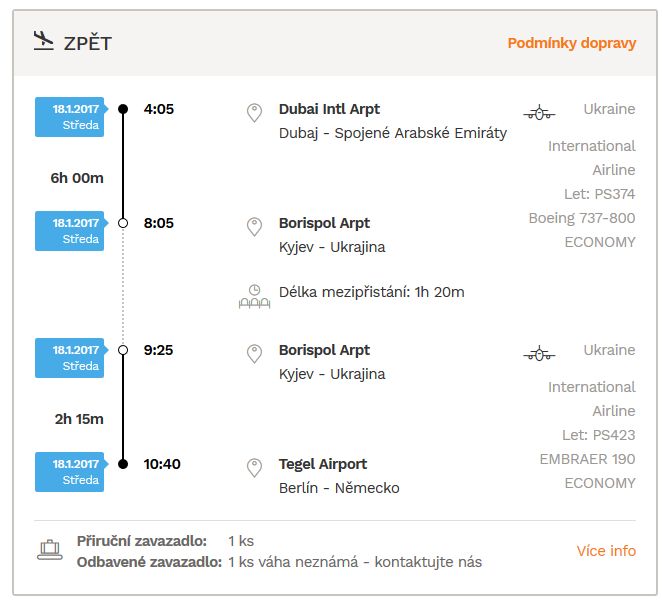This screenshot has height=603, width=662.
Task: Click the location pin beside Tegel Airport
Action: pyautogui.click(x=254, y=468)
